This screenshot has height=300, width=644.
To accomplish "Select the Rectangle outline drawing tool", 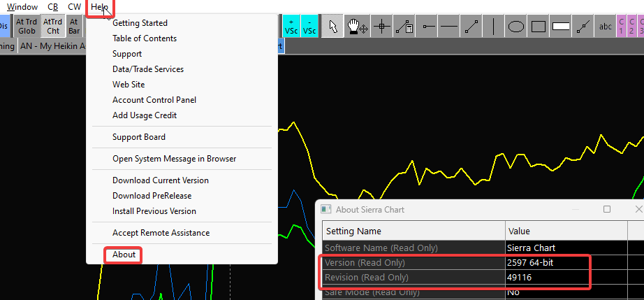I will coord(539,27).
